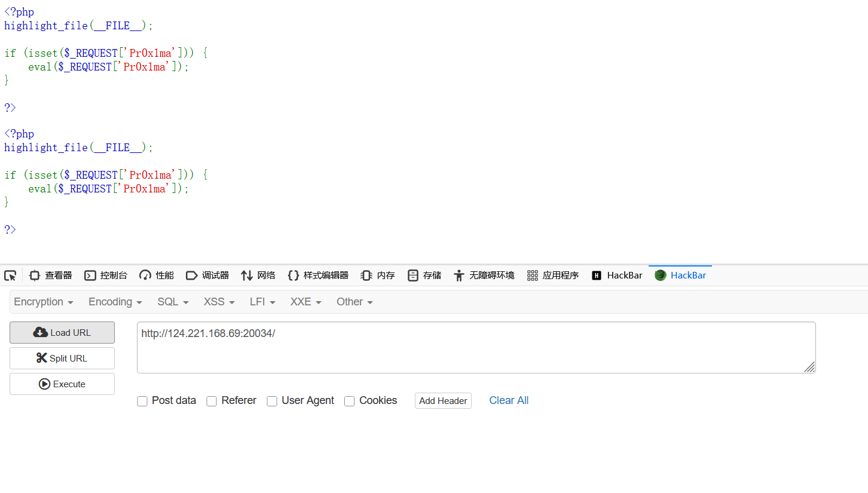Switch to the 应用程序 application tab
Screen dimensions: 868x493
553,275
